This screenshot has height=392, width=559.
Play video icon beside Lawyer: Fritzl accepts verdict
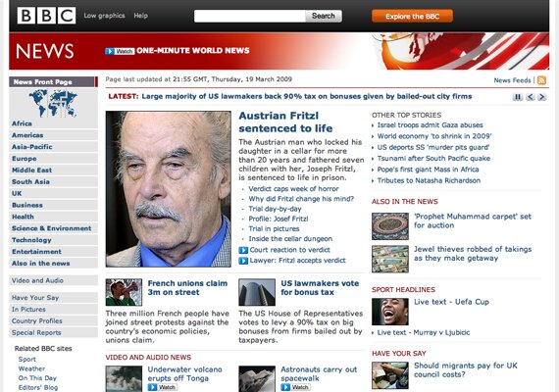pyautogui.click(x=243, y=261)
